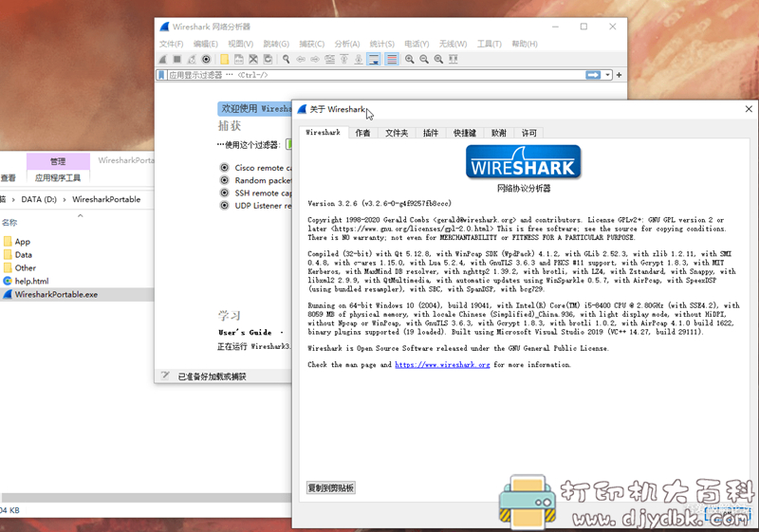Expand the chevron after DATA (D:) in breadcrumb

click(65, 199)
